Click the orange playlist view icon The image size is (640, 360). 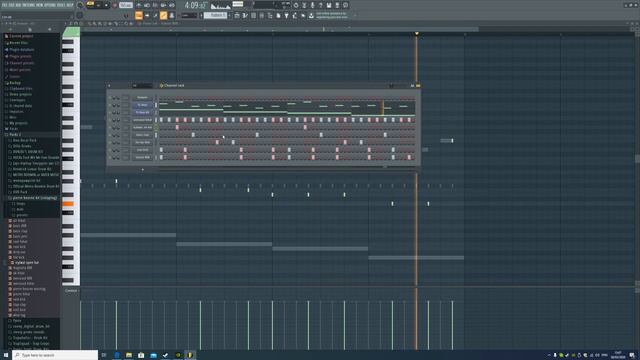[x=138, y=16]
